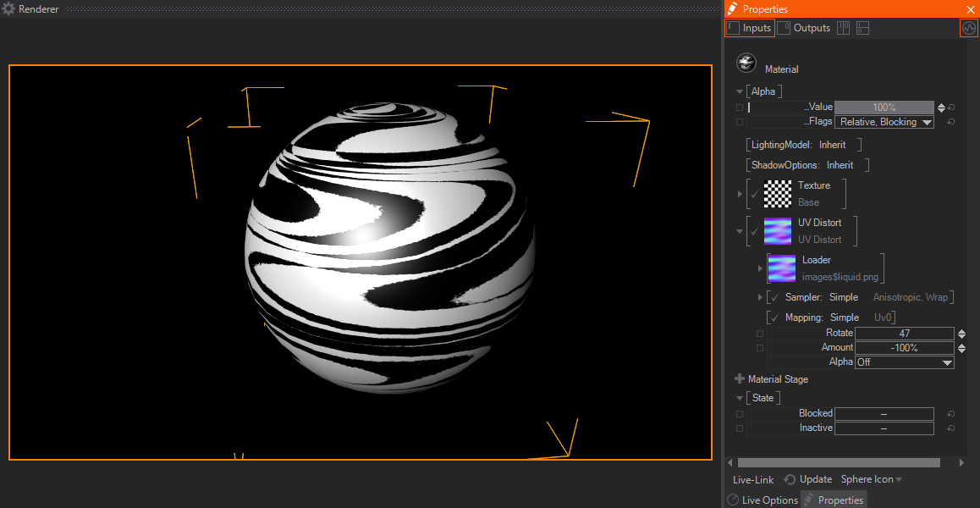Click the Update button
Image resolution: width=980 pixels, height=508 pixels.
808,479
